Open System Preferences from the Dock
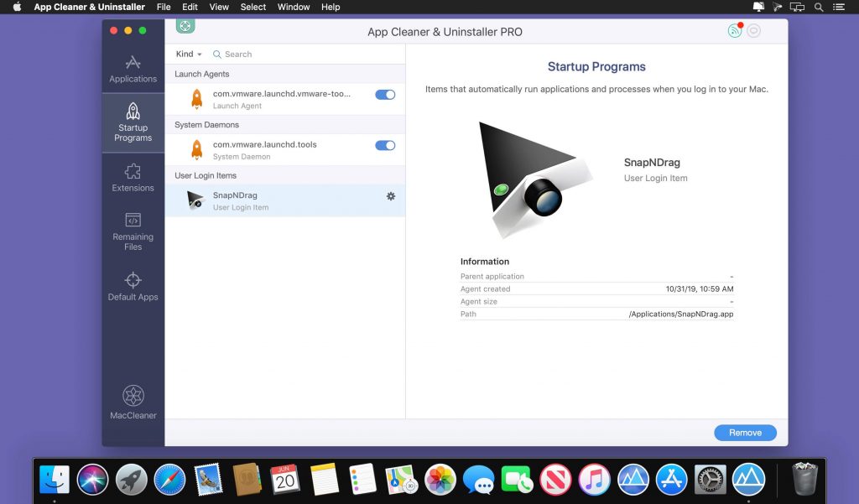Viewport: 859px width, 504px height. (x=711, y=481)
